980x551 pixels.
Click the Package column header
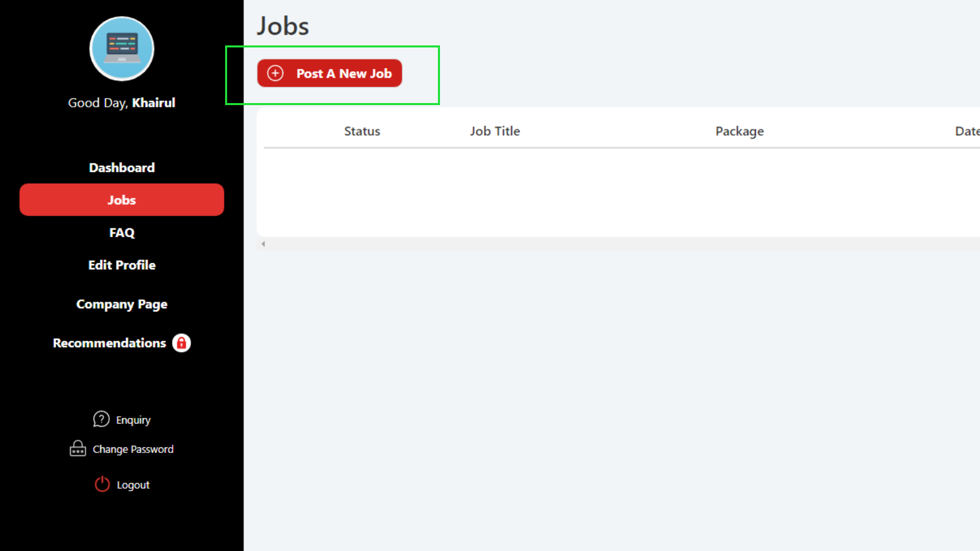pos(739,132)
